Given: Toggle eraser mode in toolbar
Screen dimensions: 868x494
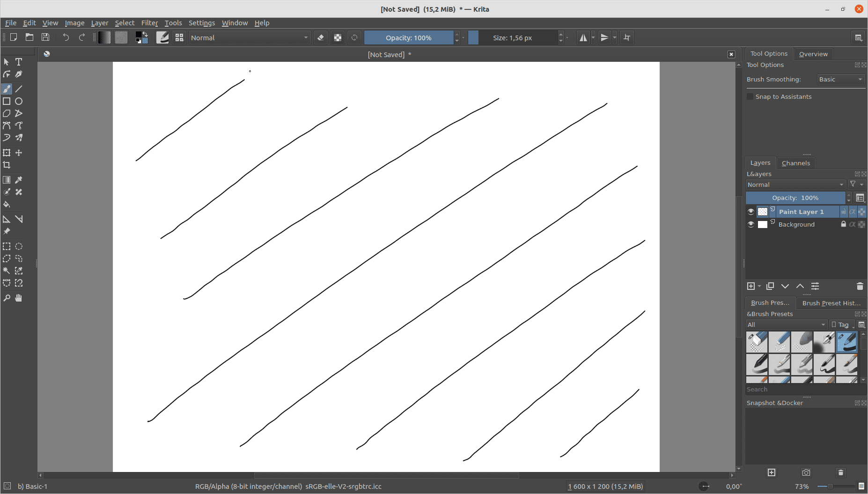Looking at the screenshot, I should pyautogui.click(x=321, y=38).
